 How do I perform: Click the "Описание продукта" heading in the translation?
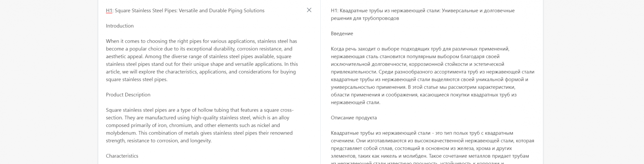(x=354, y=118)
